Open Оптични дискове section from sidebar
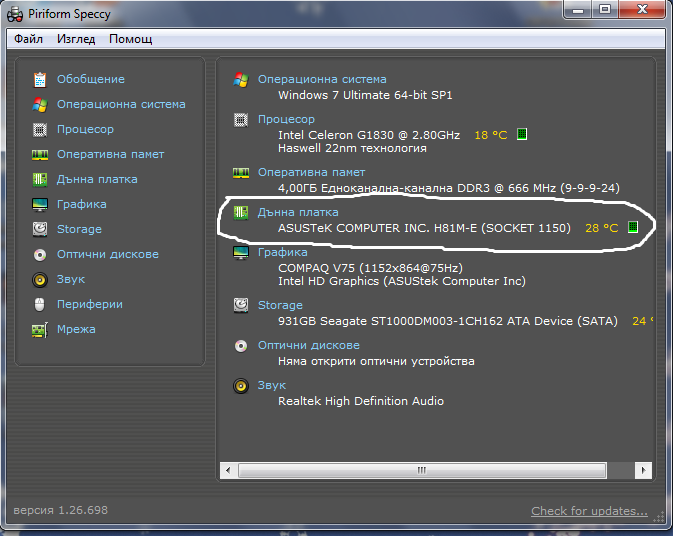Image resolution: width=673 pixels, height=536 pixels. click(108, 254)
